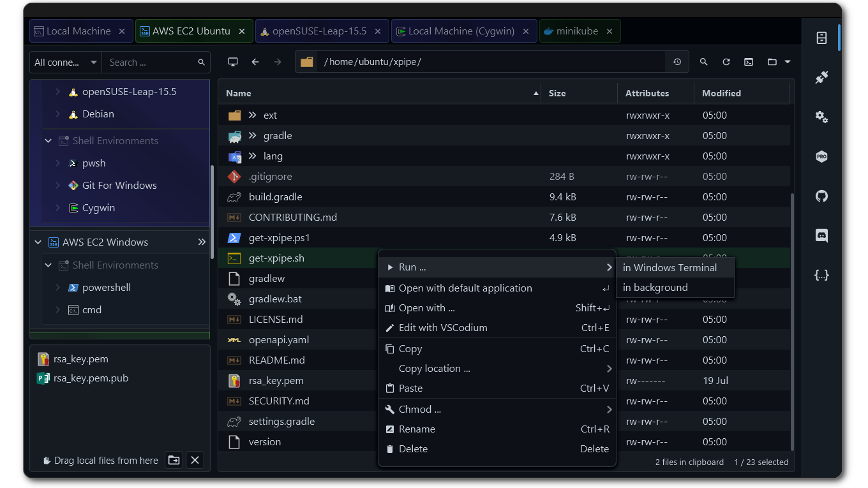Open the All connections filter dropdown
Screen dimensions: 868x488
point(66,63)
